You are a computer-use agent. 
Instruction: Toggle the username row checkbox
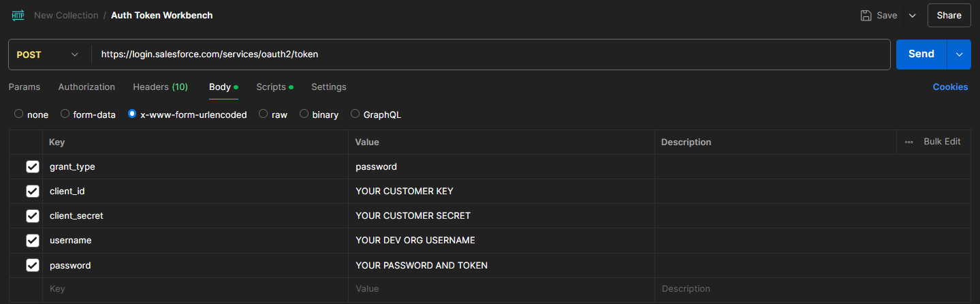pos(33,240)
